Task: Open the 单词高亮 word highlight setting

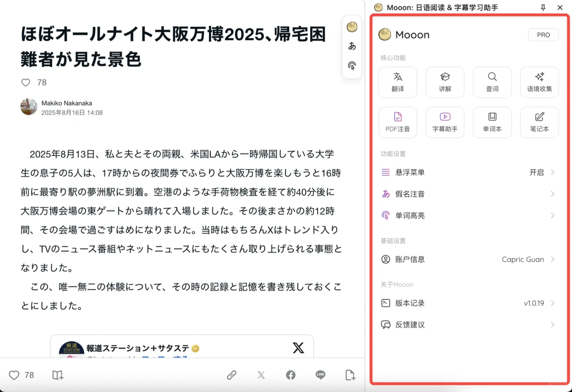Action: click(x=468, y=216)
